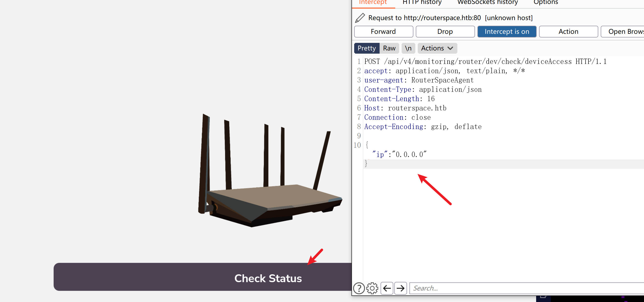The image size is (644, 302).
Task: Open the Action menu button
Action: click(568, 32)
